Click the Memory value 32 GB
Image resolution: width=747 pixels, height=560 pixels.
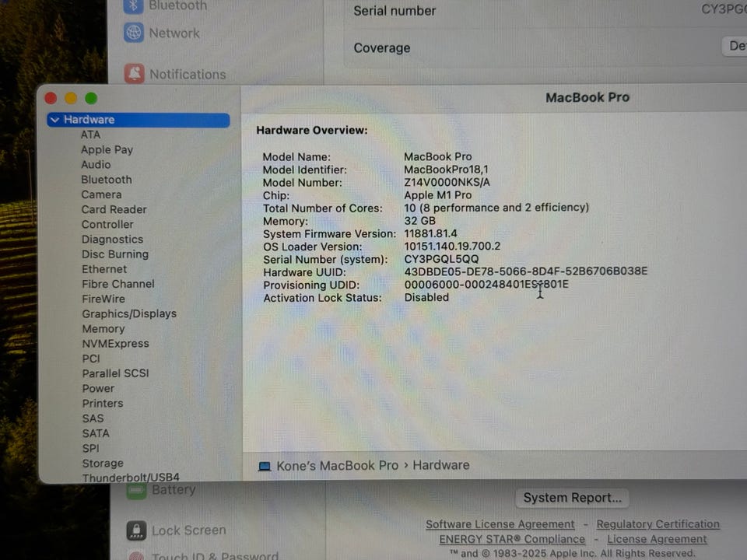[419, 221]
